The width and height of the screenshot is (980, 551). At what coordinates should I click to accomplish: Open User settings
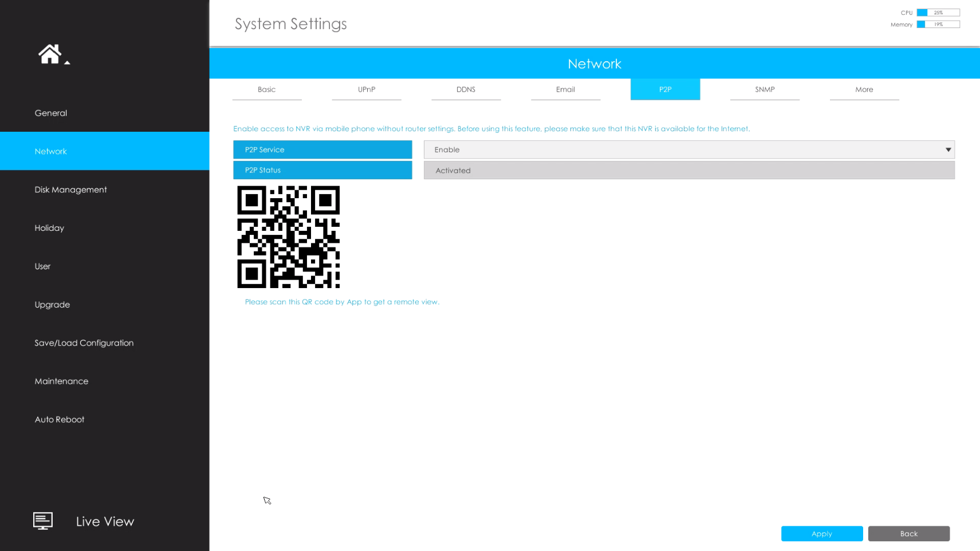point(104,266)
